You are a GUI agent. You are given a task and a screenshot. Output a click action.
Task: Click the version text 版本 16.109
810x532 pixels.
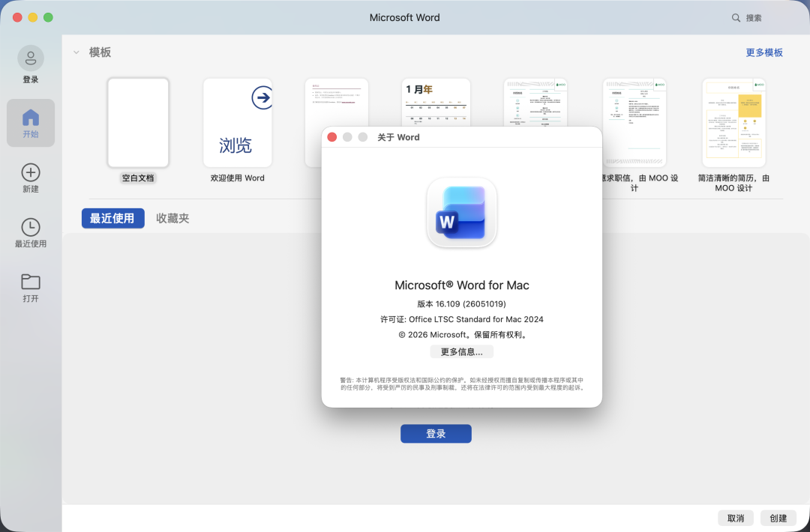click(462, 304)
